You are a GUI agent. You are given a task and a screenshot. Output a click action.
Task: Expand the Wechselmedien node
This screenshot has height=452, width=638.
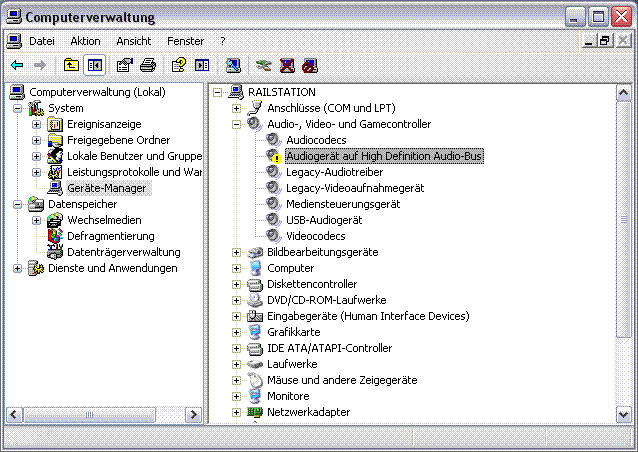click(x=37, y=221)
